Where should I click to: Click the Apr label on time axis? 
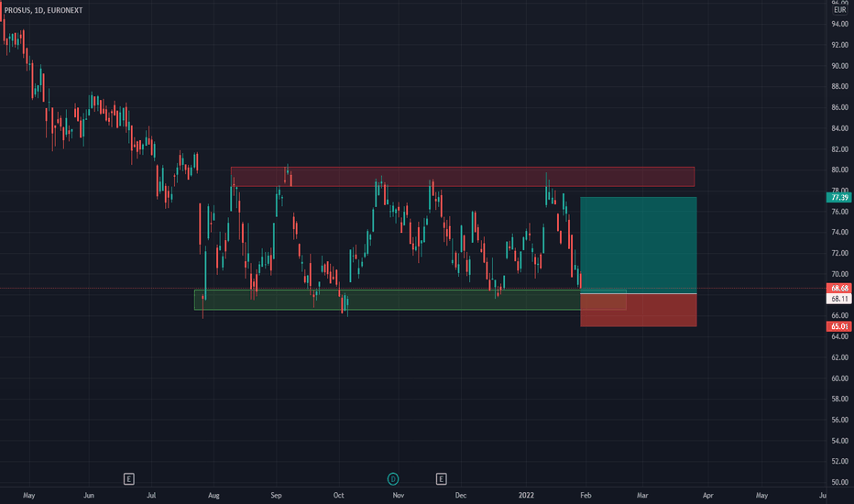point(707,495)
